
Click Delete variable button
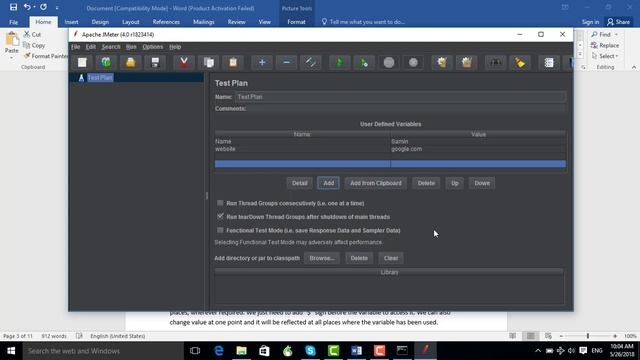(x=426, y=183)
